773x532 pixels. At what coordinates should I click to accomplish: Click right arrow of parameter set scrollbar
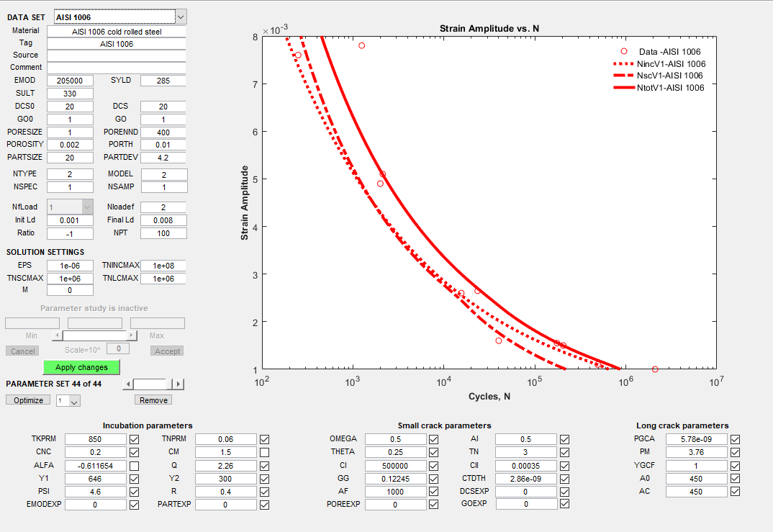[178, 384]
